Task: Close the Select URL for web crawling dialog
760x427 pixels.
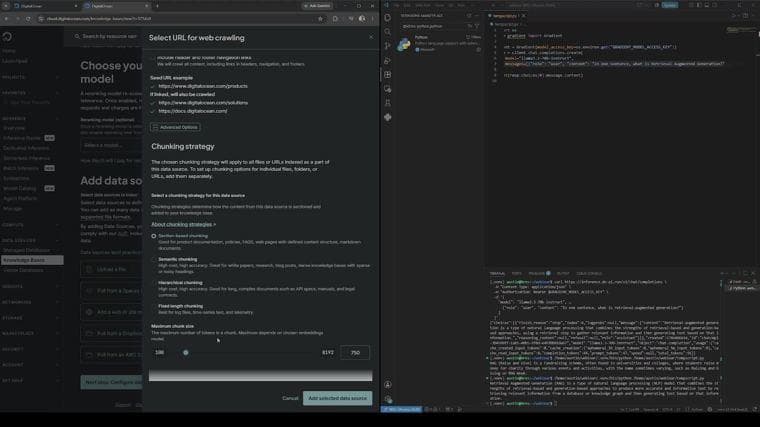Action: (371, 37)
